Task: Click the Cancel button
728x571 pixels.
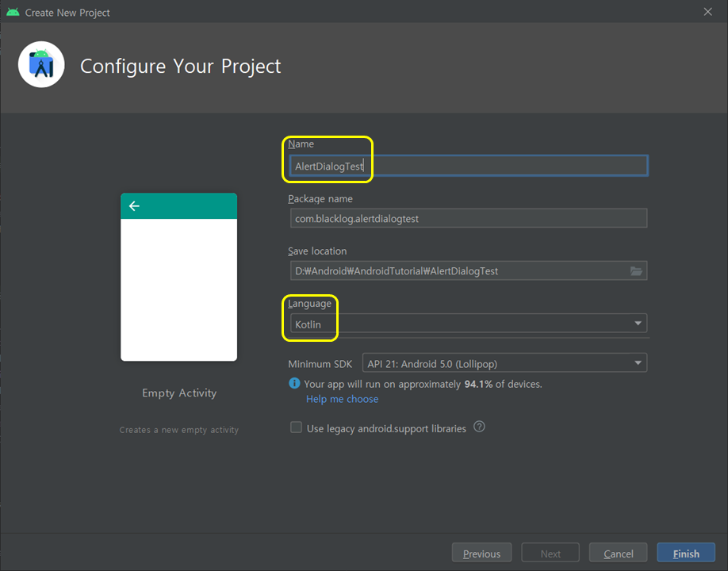Action: click(618, 554)
